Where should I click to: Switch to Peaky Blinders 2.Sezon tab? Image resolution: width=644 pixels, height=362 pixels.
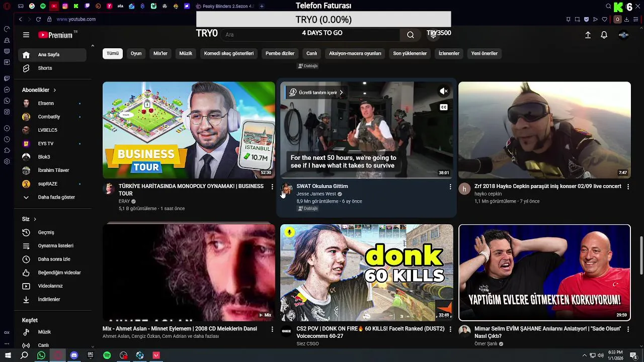[x=225, y=6]
